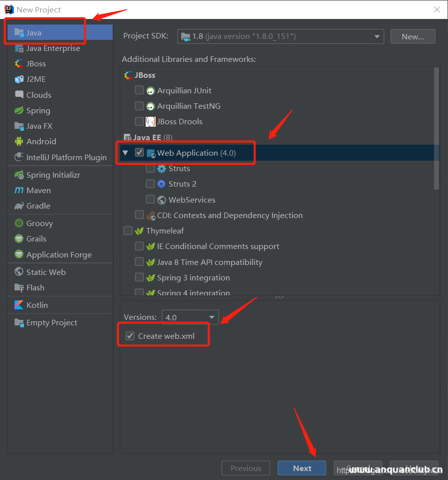The width and height of the screenshot is (448, 480).
Task: Check the Thymeleaf checkbox
Action: tap(128, 231)
